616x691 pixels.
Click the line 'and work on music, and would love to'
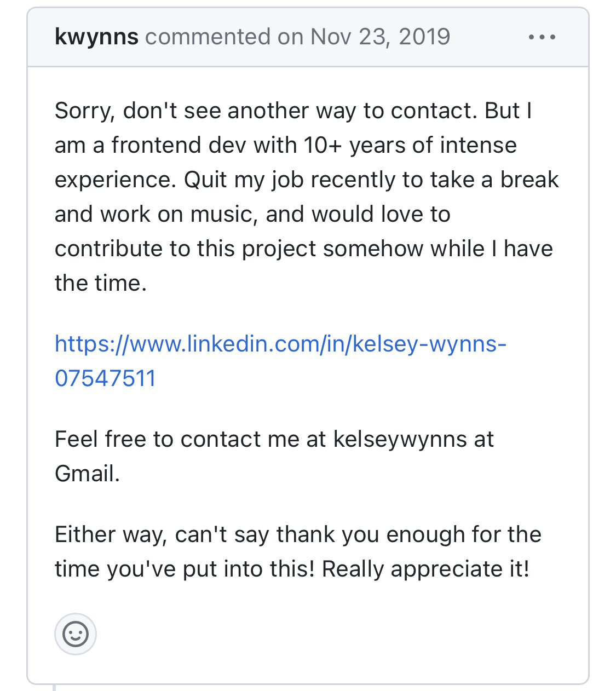pyautogui.click(x=252, y=215)
